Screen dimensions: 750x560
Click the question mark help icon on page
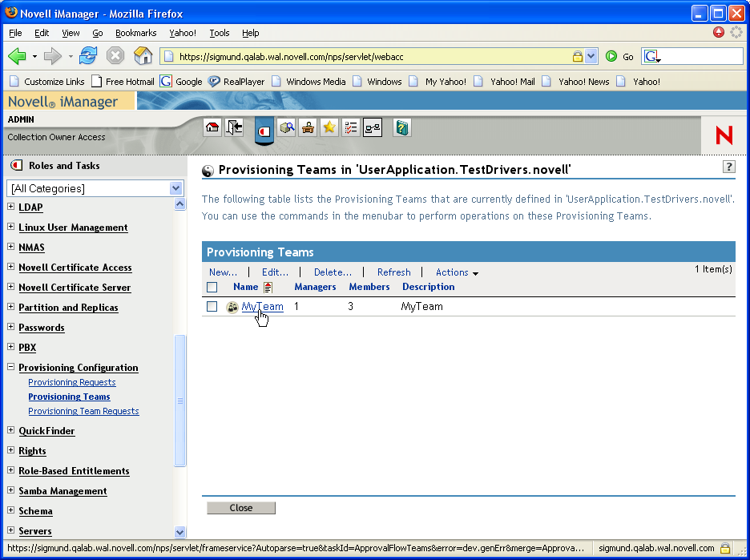(x=728, y=167)
